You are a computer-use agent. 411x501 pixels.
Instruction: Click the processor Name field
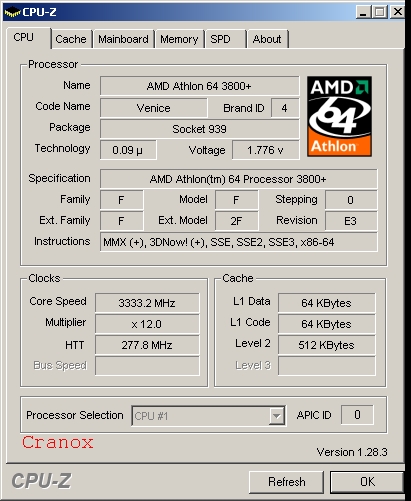(199, 86)
